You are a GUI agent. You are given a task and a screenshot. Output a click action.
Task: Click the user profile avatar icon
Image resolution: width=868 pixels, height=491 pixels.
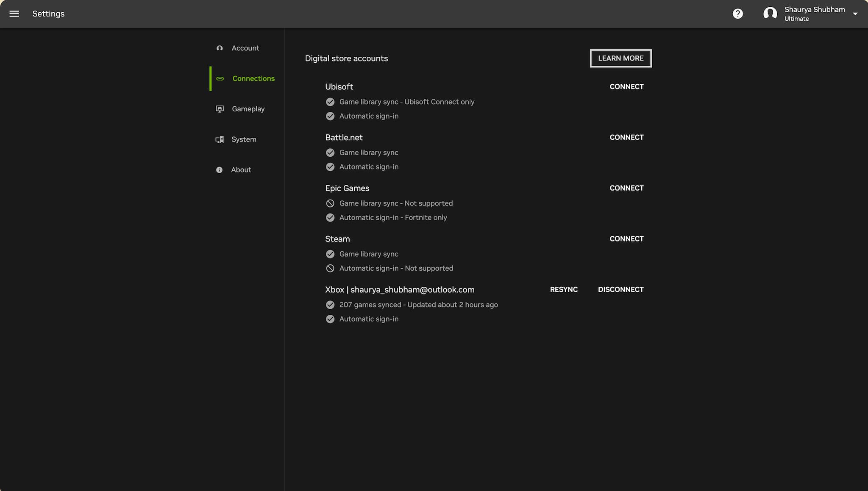pos(770,14)
